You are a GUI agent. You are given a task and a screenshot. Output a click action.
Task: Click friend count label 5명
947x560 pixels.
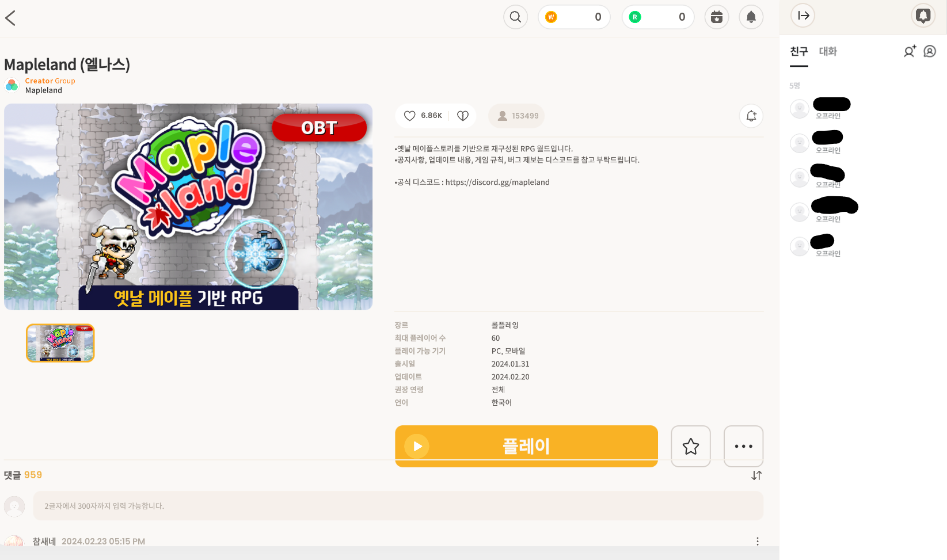coord(794,86)
